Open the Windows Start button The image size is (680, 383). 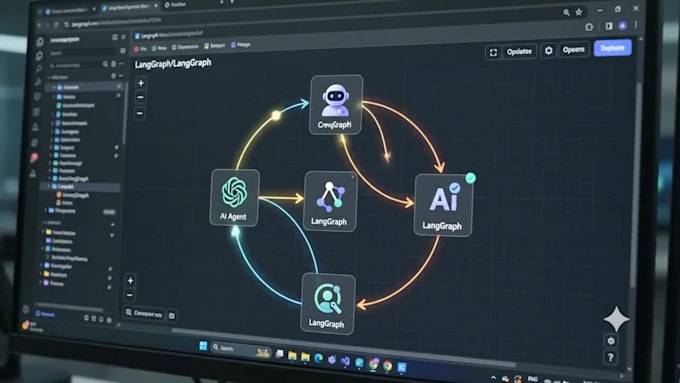tap(203, 346)
